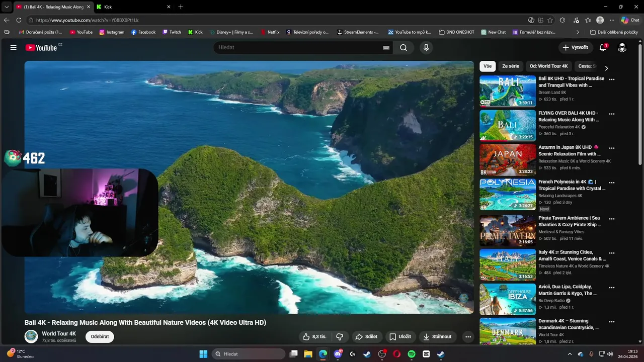This screenshot has height=362, width=644.
Task: Click the Vytvořit create button
Action: pyautogui.click(x=576, y=47)
